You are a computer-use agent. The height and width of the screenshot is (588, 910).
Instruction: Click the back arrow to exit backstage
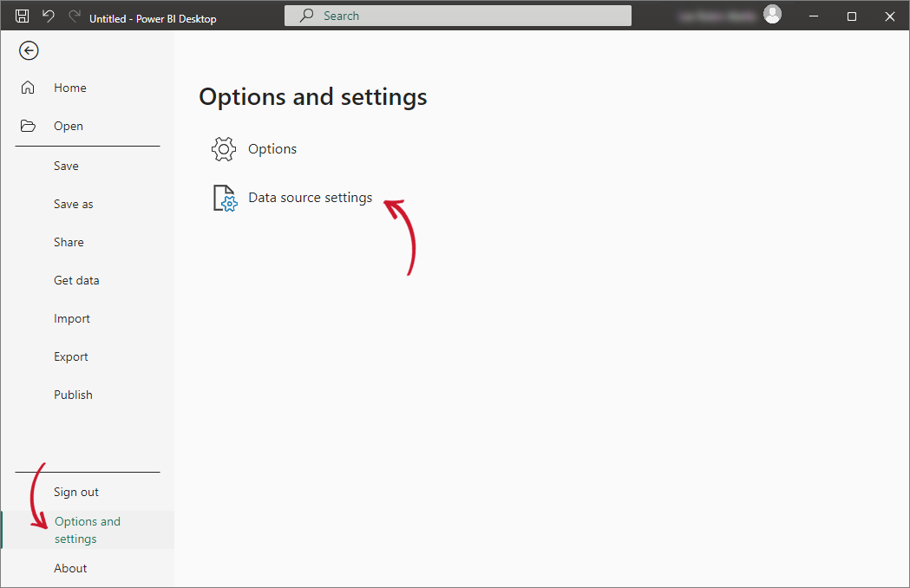pos(29,50)
